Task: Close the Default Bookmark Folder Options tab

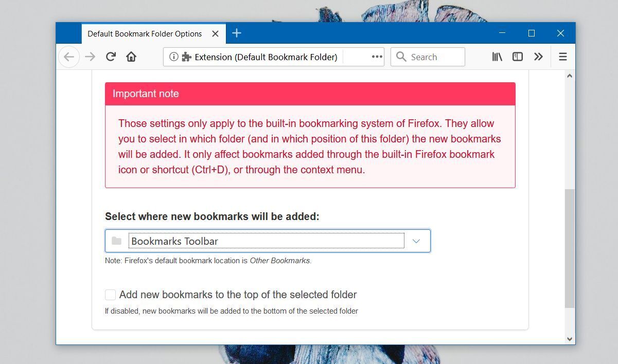Action: coord(216,34)
